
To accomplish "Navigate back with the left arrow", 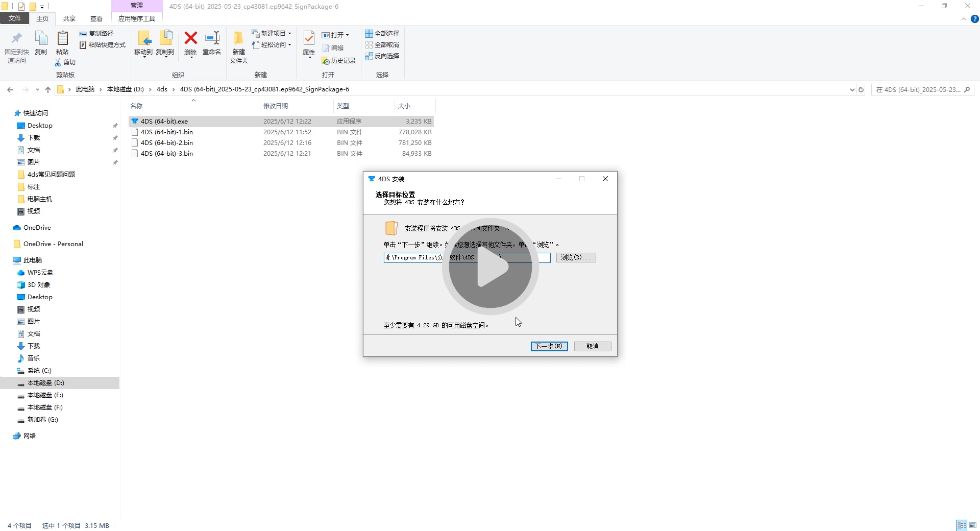I will 10,89.
